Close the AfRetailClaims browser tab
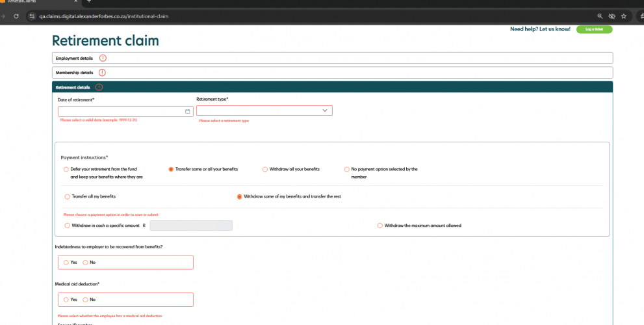 (x=76, y=1)
